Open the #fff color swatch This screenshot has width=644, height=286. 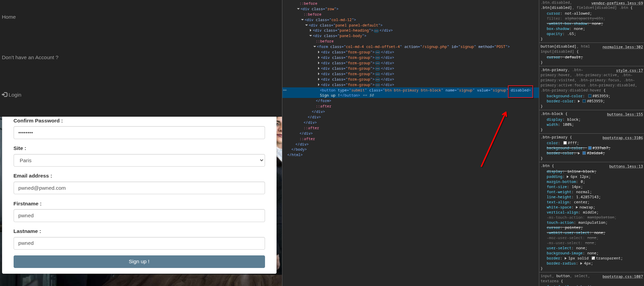(565, 143)
